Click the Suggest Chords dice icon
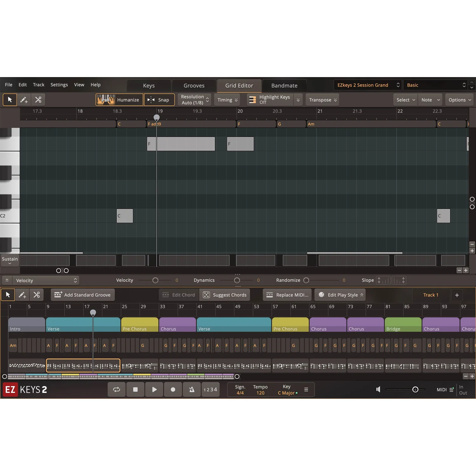476x476 pixels. coord(206,295)
